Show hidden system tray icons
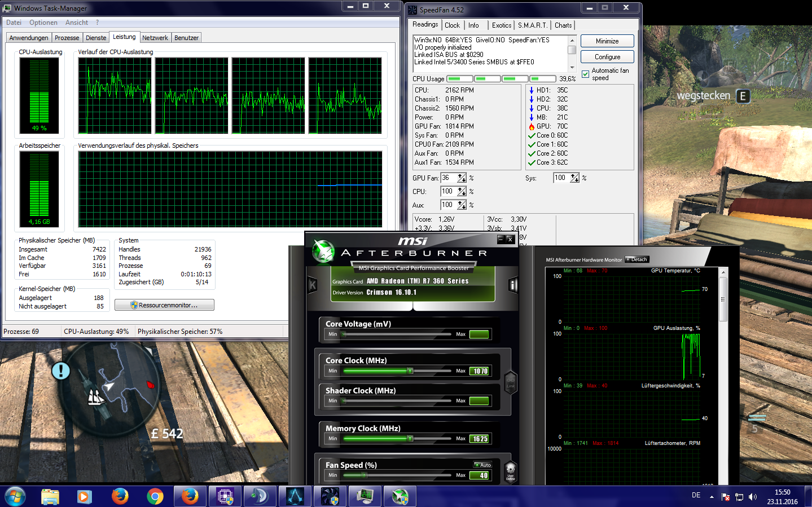 pos(712,497)
